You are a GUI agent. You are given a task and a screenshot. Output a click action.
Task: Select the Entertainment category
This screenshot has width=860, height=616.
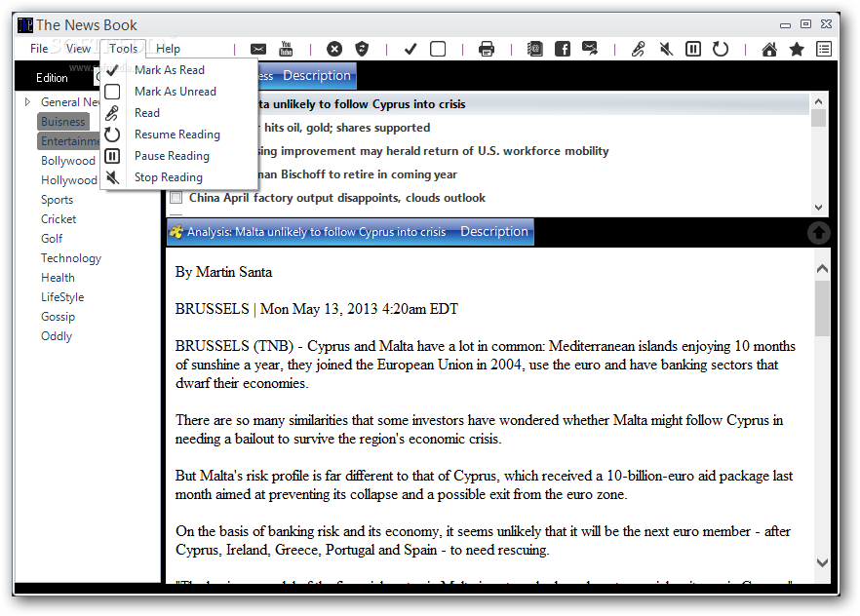tap(69, 141)
